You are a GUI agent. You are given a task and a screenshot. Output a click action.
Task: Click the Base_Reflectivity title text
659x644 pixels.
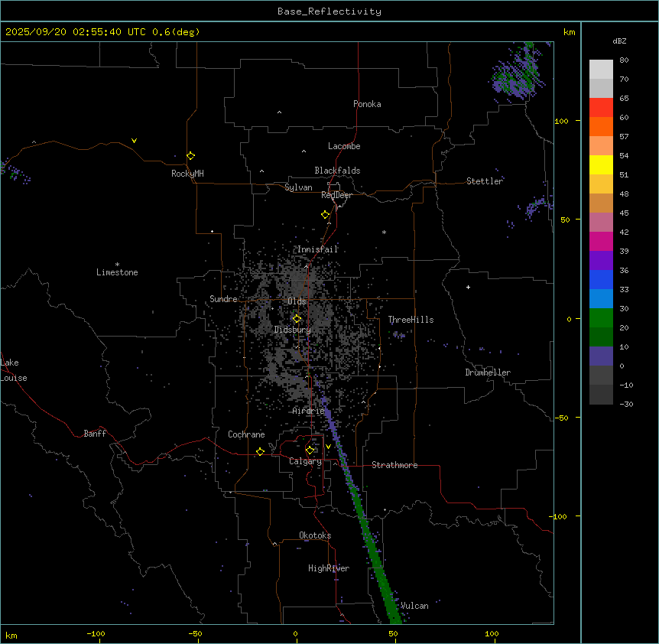tap(329, 11)
